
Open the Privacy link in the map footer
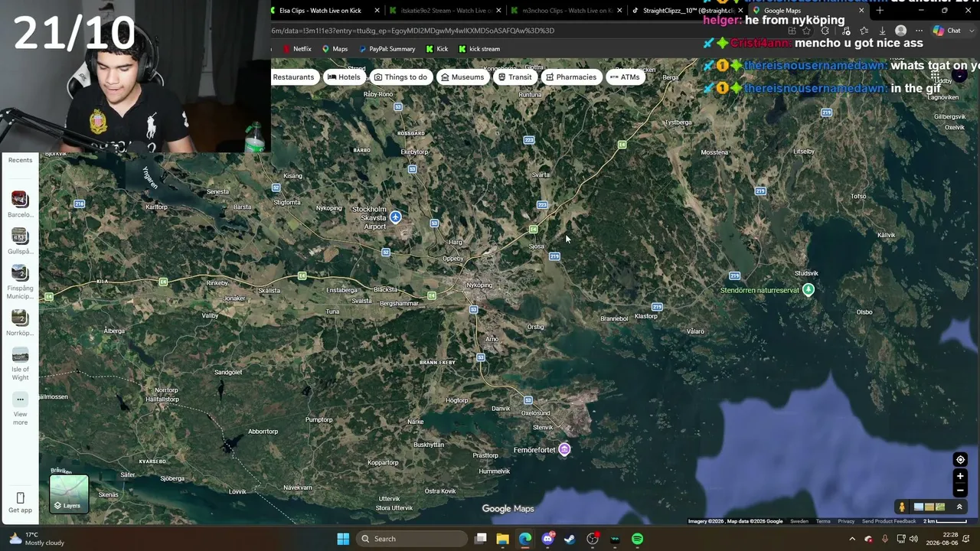click(x=846, y=521)
